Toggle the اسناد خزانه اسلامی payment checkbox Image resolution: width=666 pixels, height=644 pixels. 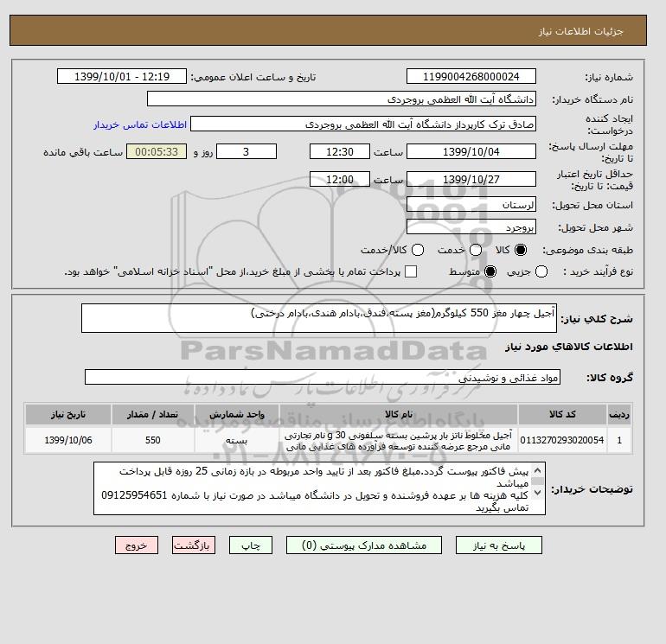coord(411,271)
